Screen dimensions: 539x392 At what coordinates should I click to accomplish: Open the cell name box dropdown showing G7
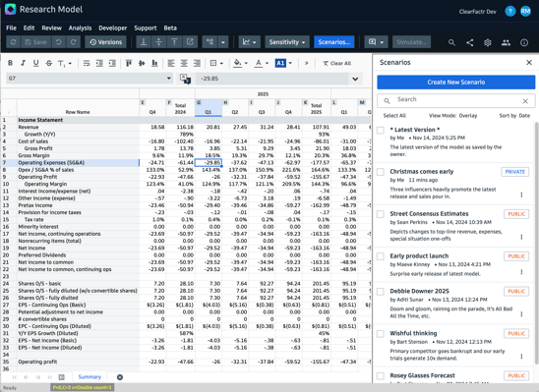[90, 79]
